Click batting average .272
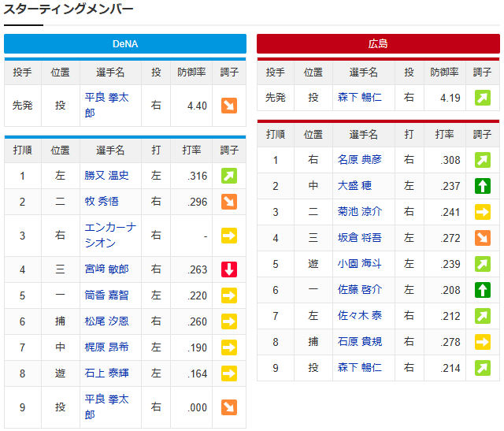 [x=450, y=238]
